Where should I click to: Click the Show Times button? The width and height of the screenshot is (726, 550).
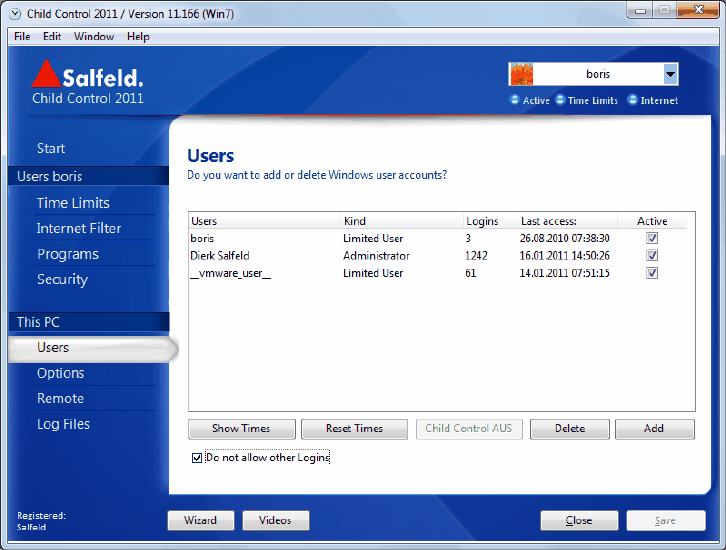242,429
